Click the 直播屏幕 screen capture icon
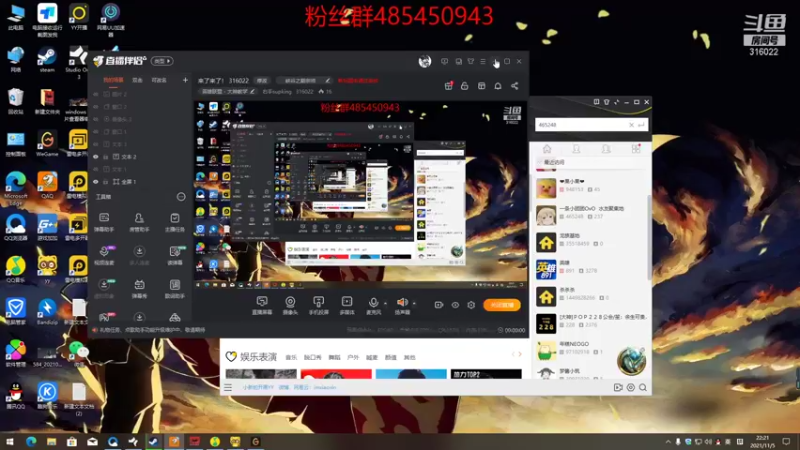800x450 pixels. [x=262, y=302]
